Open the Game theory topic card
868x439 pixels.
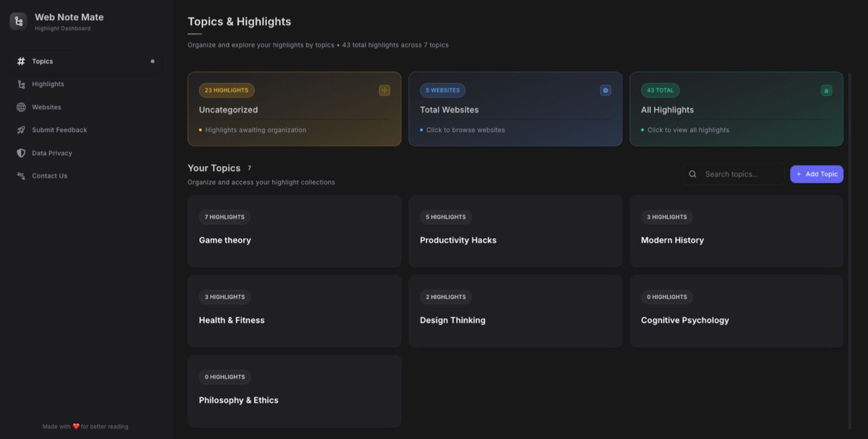[x=294, y=231]
